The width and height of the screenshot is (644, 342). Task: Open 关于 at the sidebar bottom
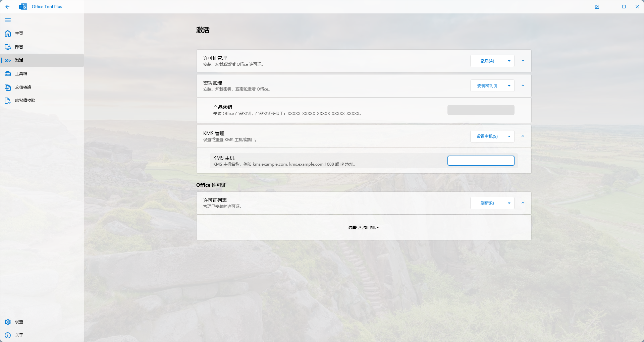pyautogui.click(x=8, y=335)
